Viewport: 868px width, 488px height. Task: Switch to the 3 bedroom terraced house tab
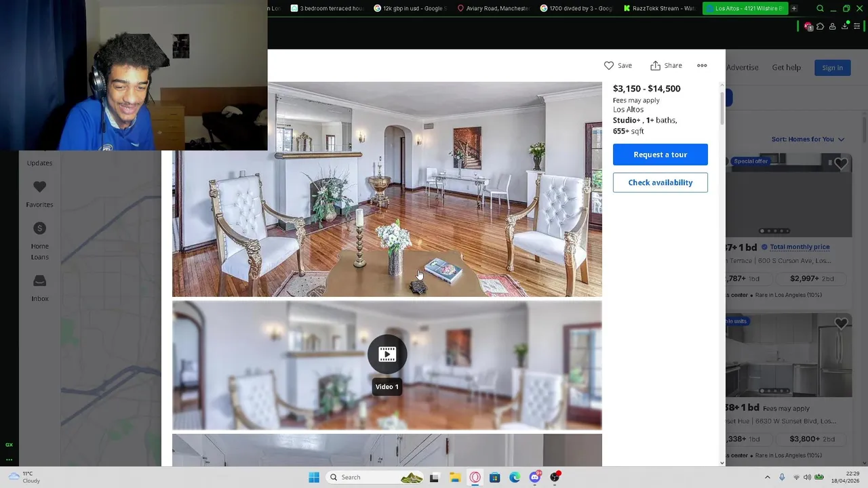pyautogui.click(x=327, y=8)
